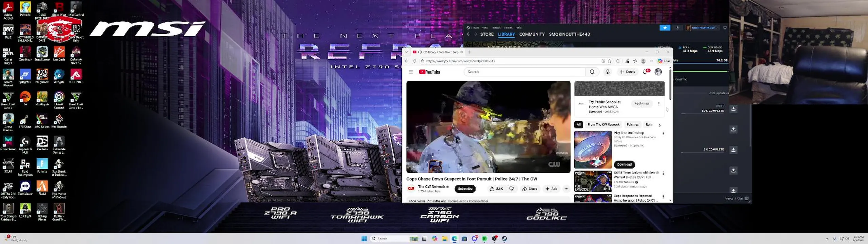Open Windows Start menu

point(364,239)
